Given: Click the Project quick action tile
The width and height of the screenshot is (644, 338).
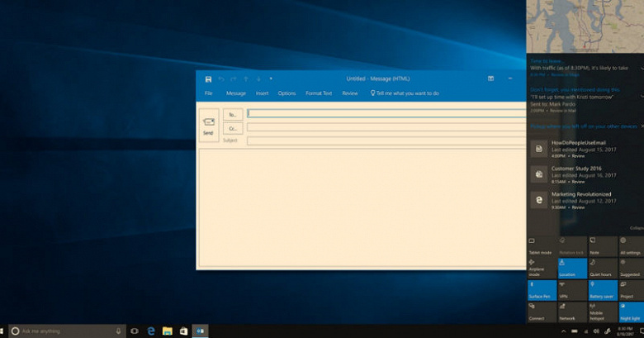Looking at the screenshot, I should click(629, 289).
